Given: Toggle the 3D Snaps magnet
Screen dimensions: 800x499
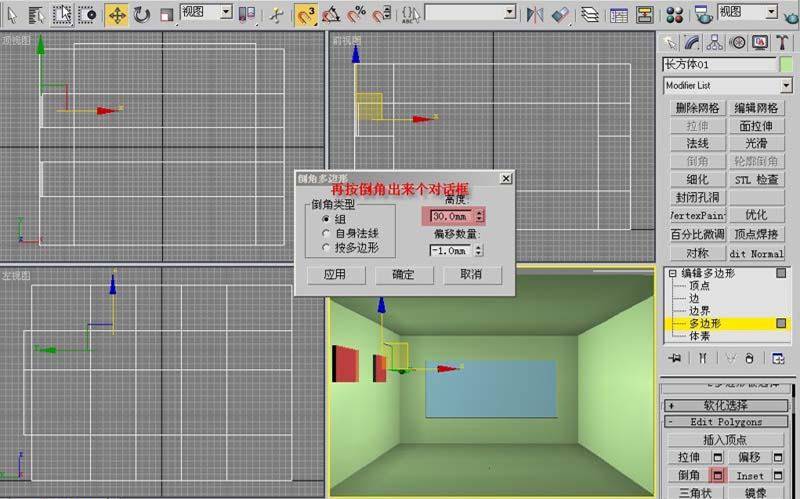Looking at the screenshot, I should [306, 15].
